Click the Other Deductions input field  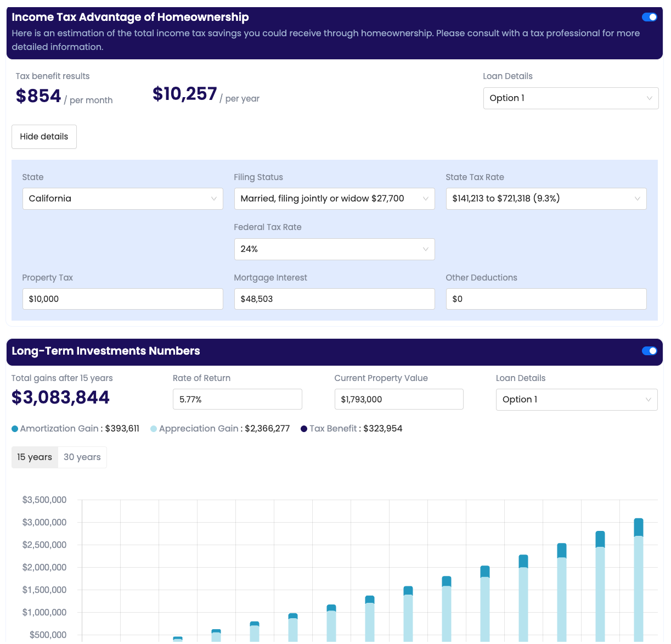coord(545,299)
